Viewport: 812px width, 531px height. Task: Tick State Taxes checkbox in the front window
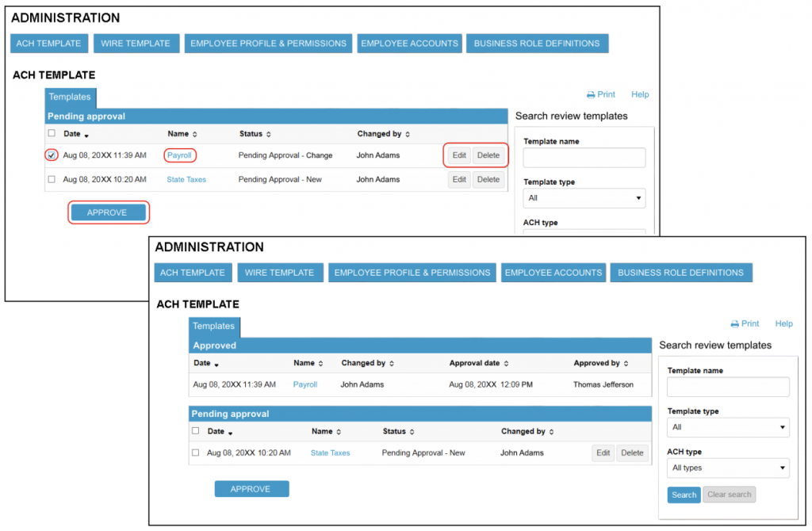pyautogui.click(x=196, y=453)
